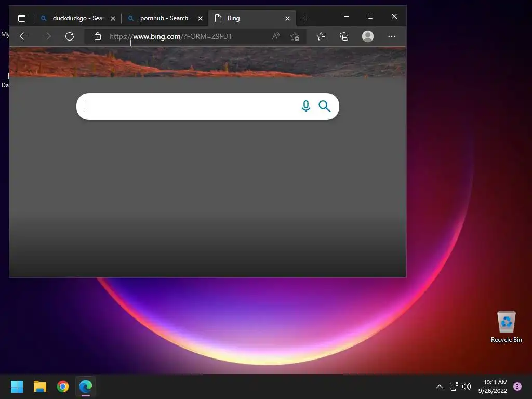Click the Bing landscape banner image
The width and height of the screenshot is (532, 399).
pos(207,62)
